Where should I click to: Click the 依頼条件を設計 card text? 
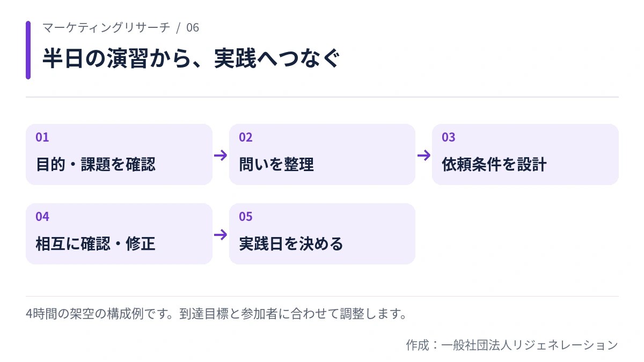494,164
